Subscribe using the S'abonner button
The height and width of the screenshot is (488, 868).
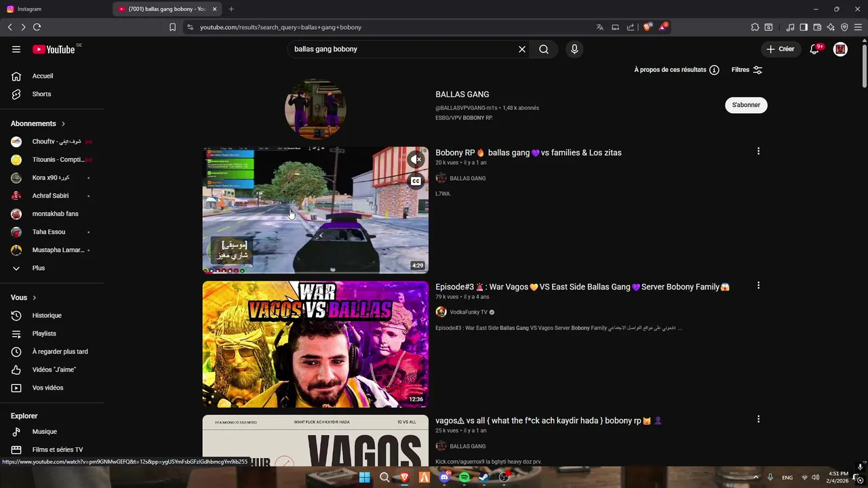pyautogui.click(x=746, y=105)
